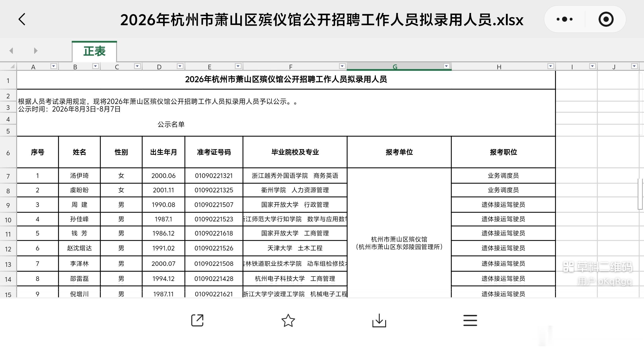Select the 毕业院校及专业 header cell
The width and height of the screenshot is (644, 352).
pos(295,152)
